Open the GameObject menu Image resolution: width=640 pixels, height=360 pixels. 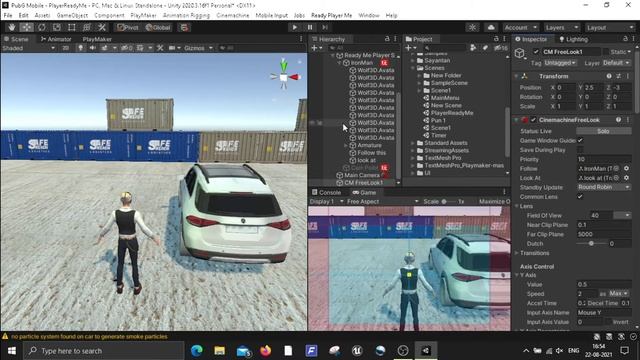72,16
